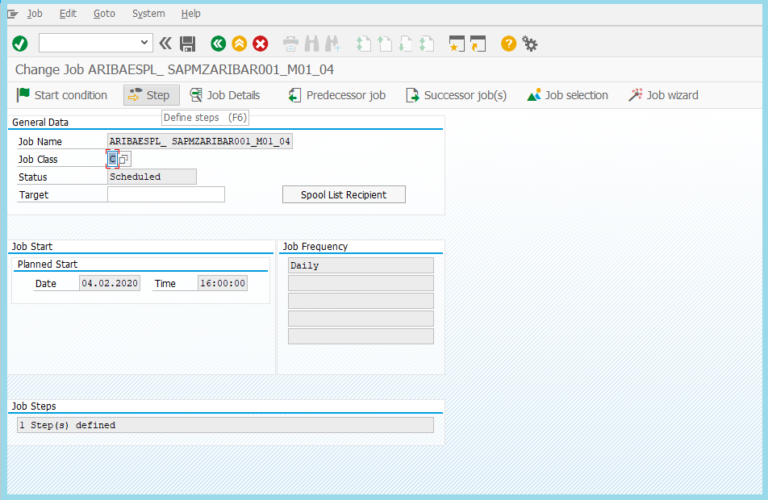The width and height of the screenshot is (768, 500).
Task: Click the Step button
Action: click(151, 95)
